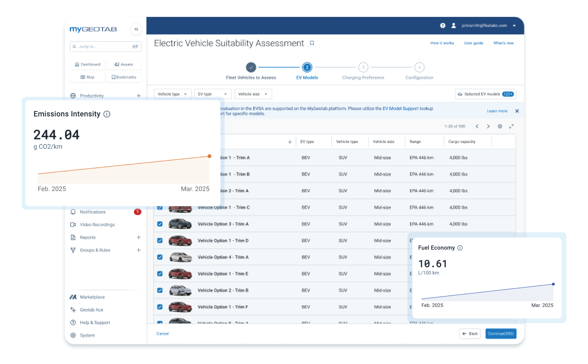Collapse the MyGeotab sidebar
This screenshot has width=588, height=364.
point(136,29)
